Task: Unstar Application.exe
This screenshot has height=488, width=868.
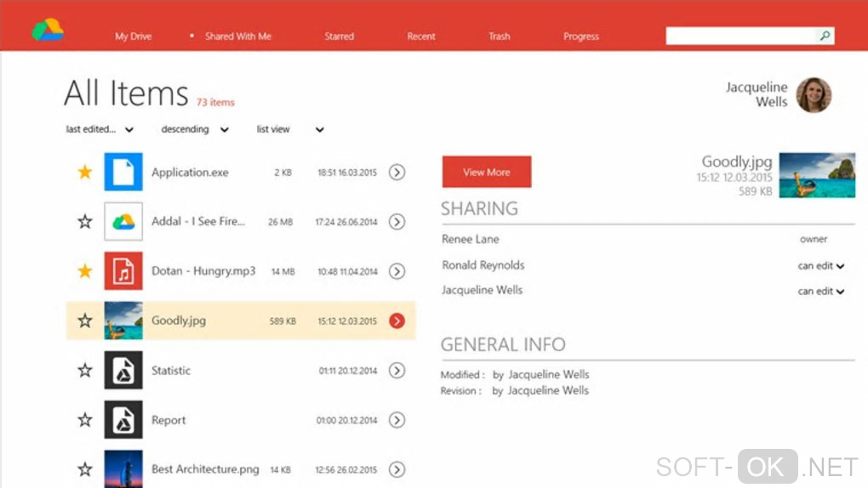Action: [85, 172]
